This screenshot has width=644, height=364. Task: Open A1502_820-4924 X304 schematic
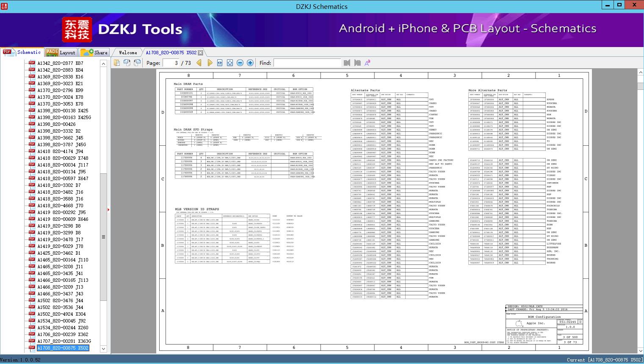click(61, 314)
